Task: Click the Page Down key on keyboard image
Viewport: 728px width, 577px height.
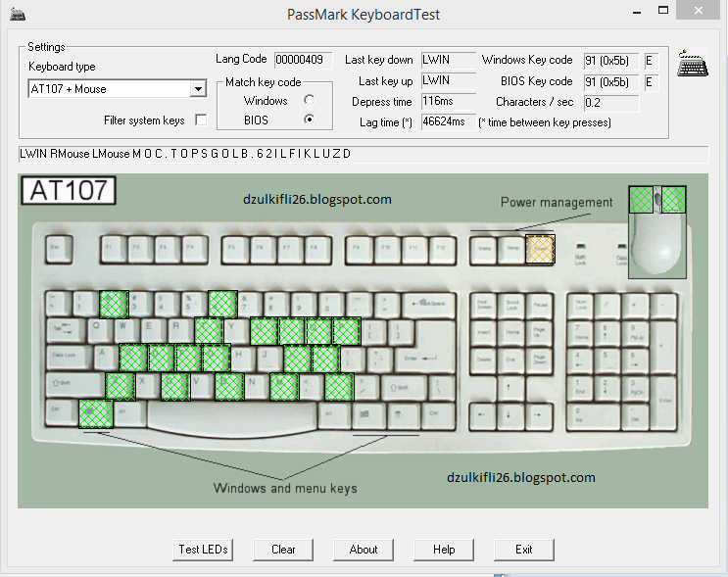Action: [x=540, y=360]
